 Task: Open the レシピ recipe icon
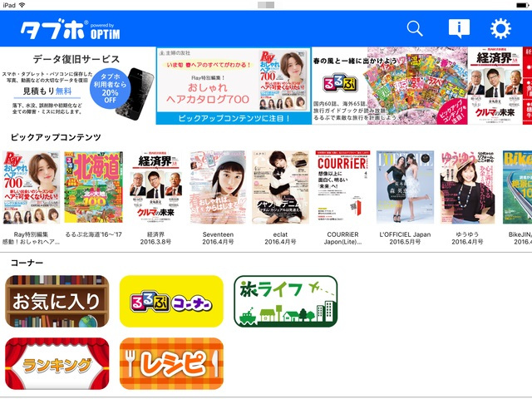pos(171,363)
